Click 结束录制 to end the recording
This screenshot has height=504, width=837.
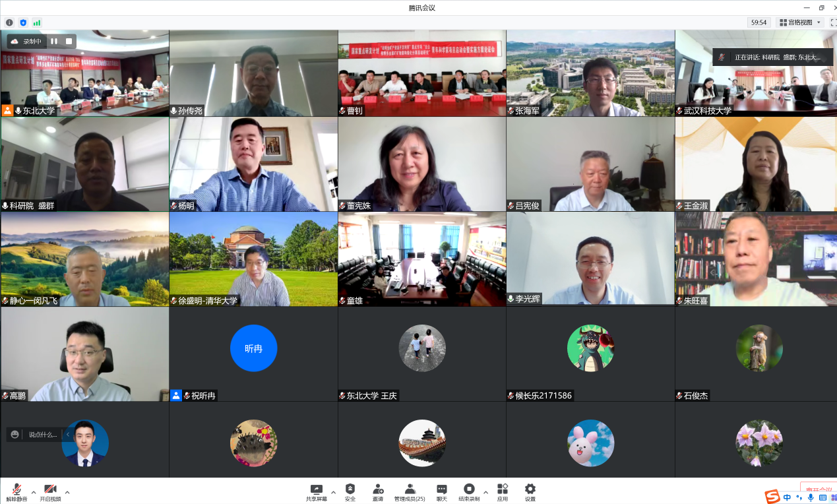[469, 491]
